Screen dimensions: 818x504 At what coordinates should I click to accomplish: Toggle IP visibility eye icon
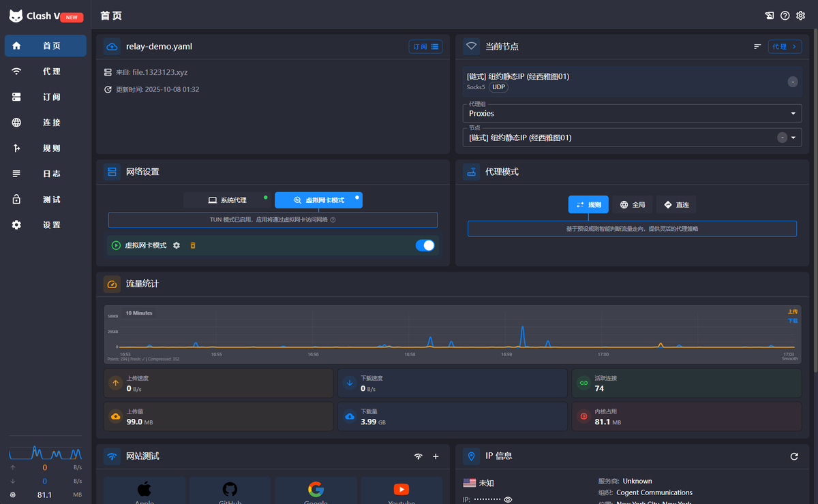508,500
